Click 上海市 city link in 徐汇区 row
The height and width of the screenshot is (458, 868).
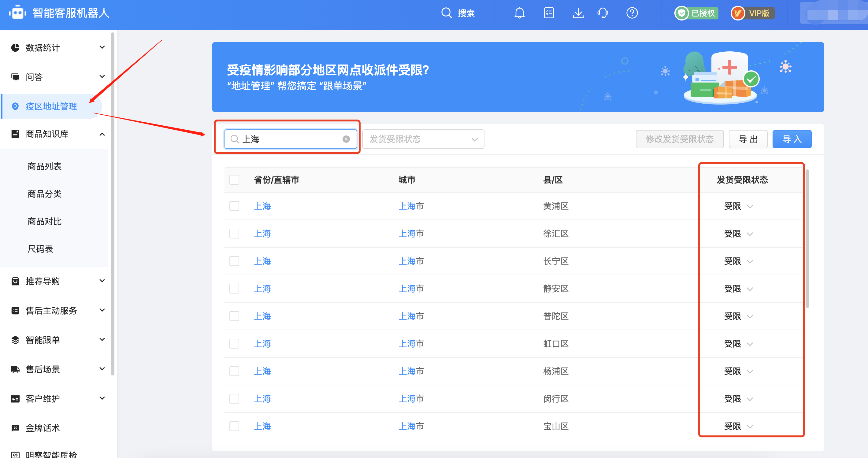coord(411,234)
